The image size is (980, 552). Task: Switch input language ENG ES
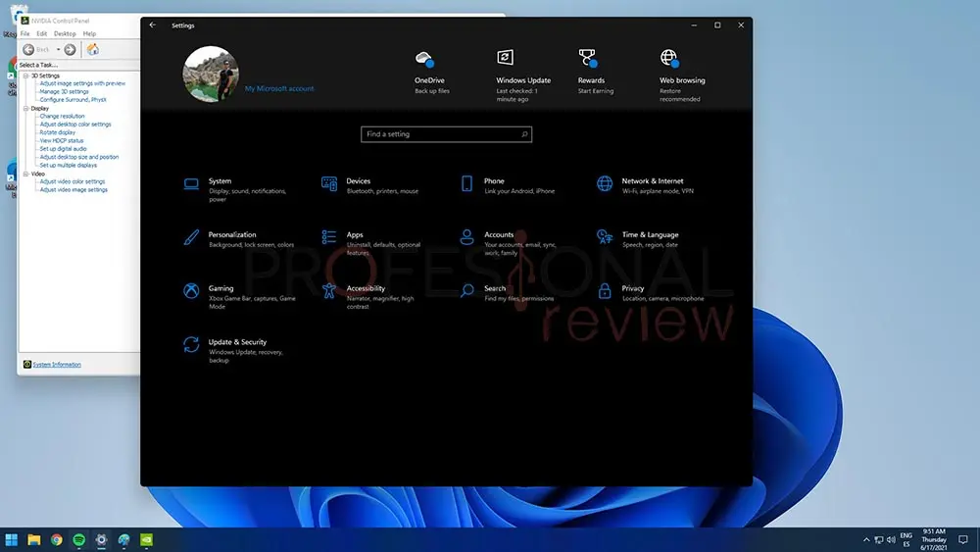pos(906,539)
